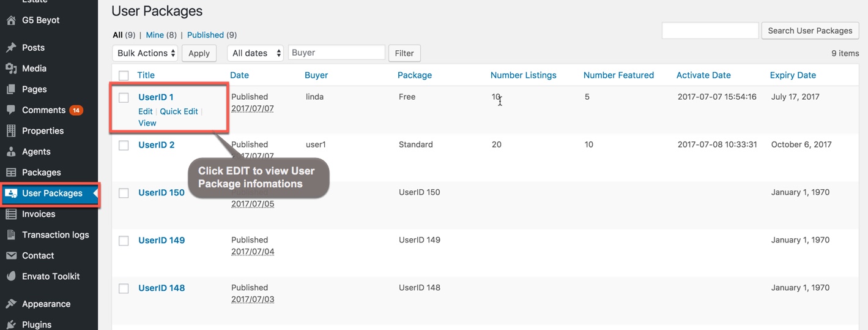Sort by Activate Date column header
The height and width of the screenshot is (330, 868).
tap(703, 75)
